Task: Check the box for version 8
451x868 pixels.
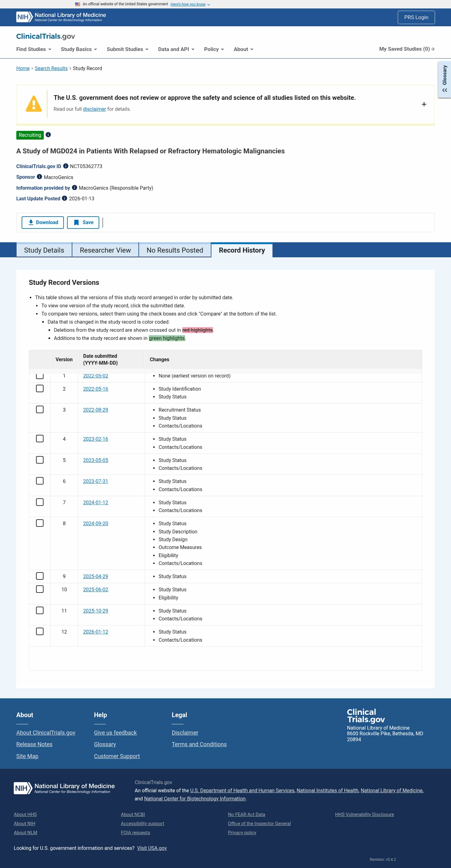Action: tap(40, 523)
